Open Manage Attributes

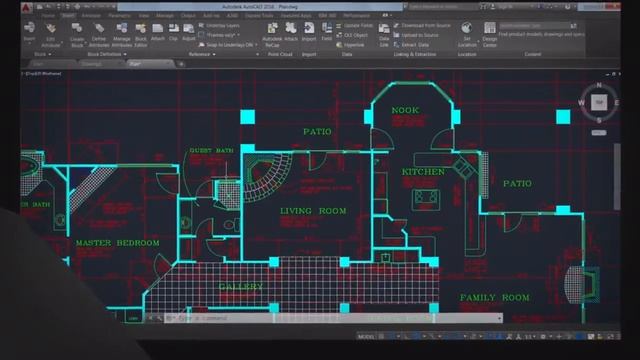tap(122, 35)
